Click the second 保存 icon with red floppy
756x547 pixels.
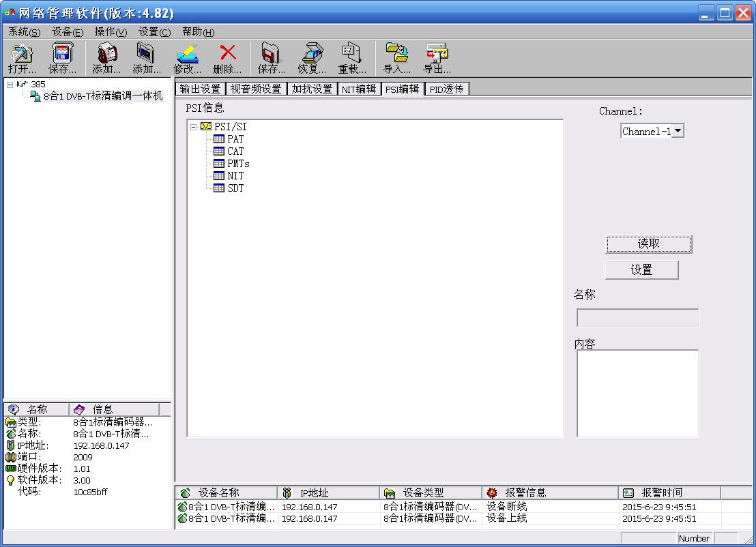click(x=272, y=53)
